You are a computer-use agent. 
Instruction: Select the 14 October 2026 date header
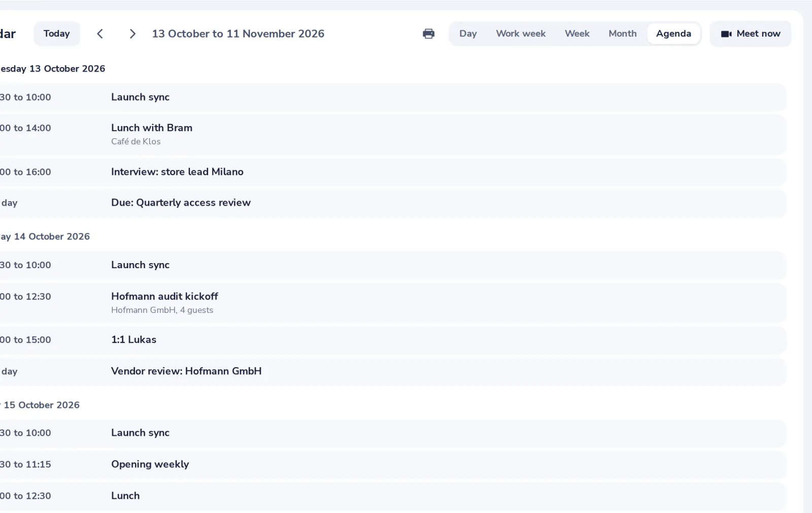[45, 237]
